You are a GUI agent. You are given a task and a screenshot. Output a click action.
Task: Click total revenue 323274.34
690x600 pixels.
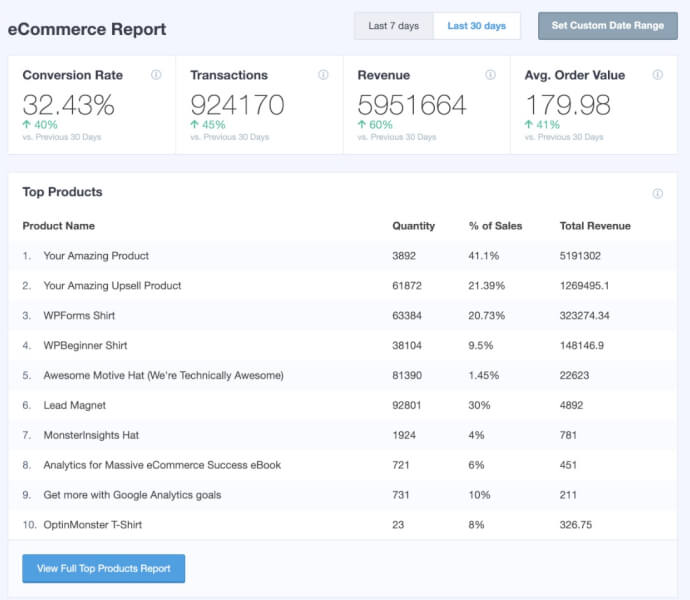click(584, 316)
